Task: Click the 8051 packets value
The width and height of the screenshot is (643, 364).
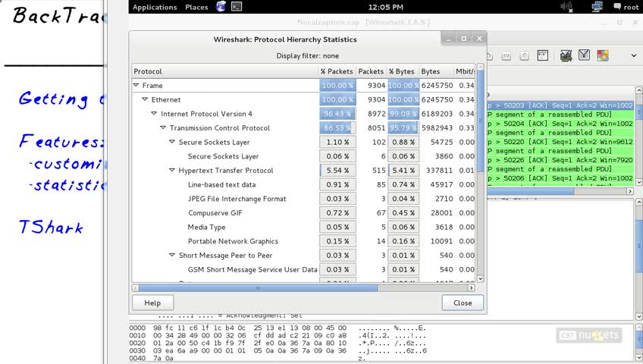Action: [x=376, y=128]
